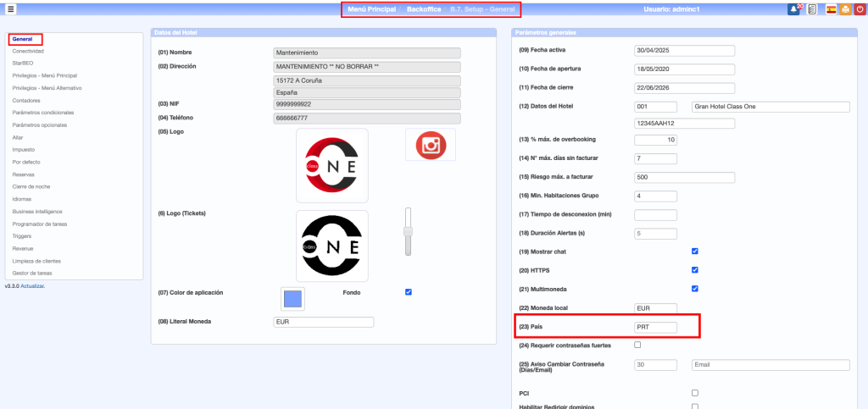The image size is (868, 409).
Task: Click the checklist tasks icon
Action: coord(812,9)
